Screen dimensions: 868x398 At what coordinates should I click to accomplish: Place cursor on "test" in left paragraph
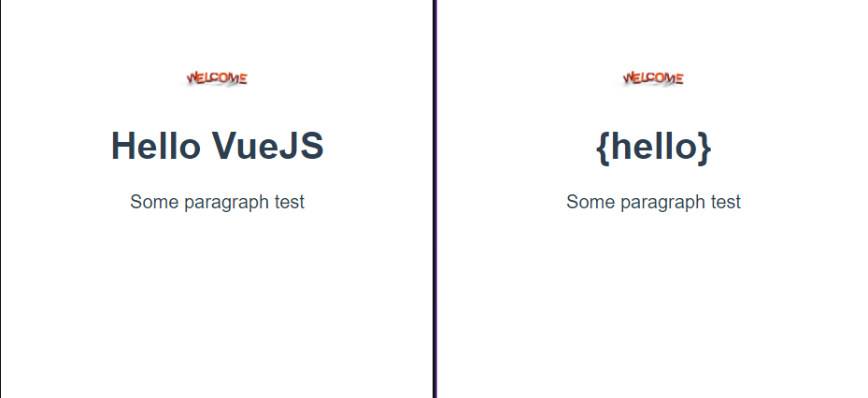click(x=290, y=202)
